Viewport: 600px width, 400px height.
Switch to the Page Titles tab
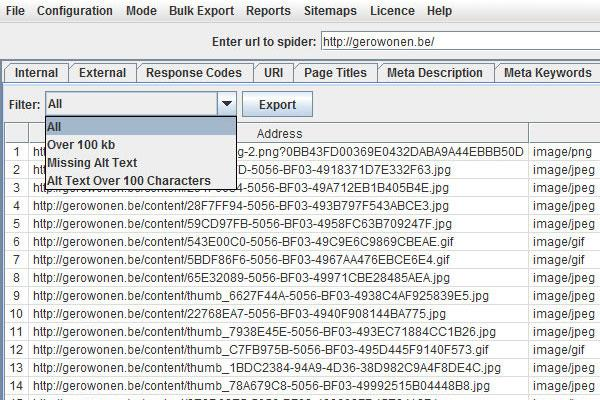click(x=336, y=73)
